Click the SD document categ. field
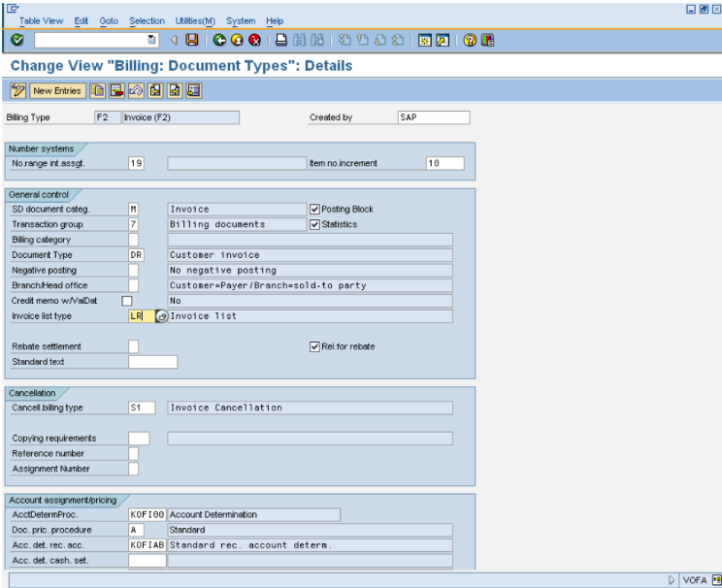 coord(134,210)
